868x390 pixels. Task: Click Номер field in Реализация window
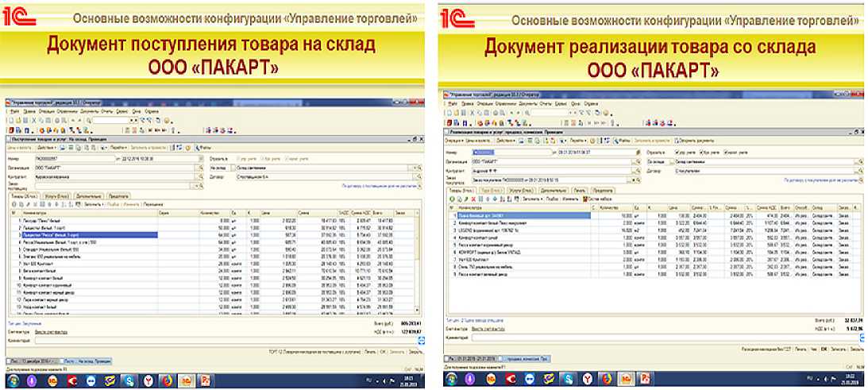tap(512, 153)
